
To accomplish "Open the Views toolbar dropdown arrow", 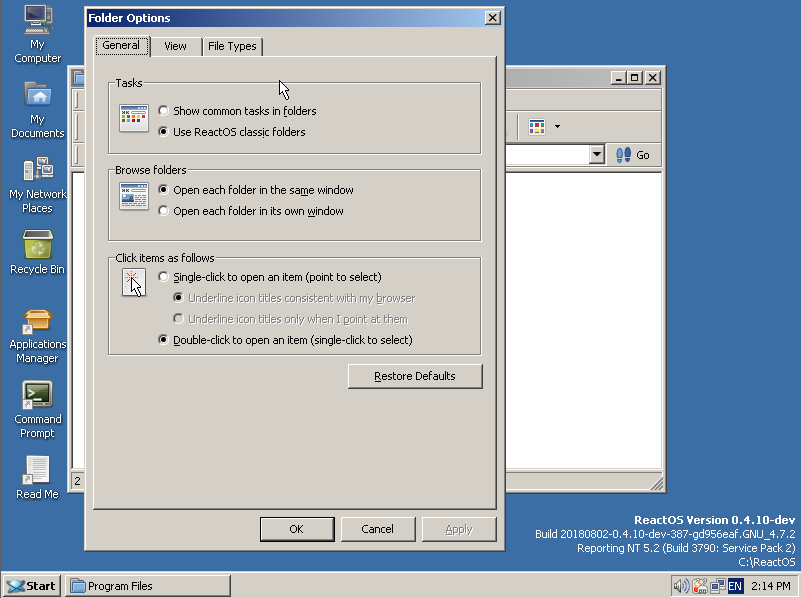I will pos(557,127).
